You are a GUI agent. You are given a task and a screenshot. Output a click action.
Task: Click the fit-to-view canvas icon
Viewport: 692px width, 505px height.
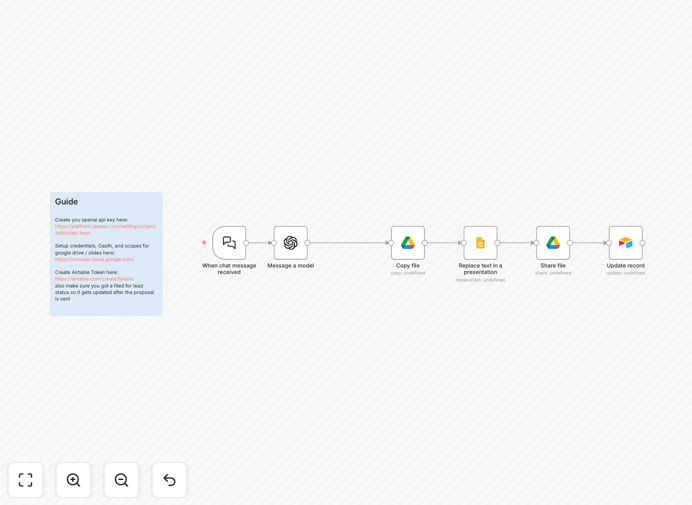click(x=26, y=480)
